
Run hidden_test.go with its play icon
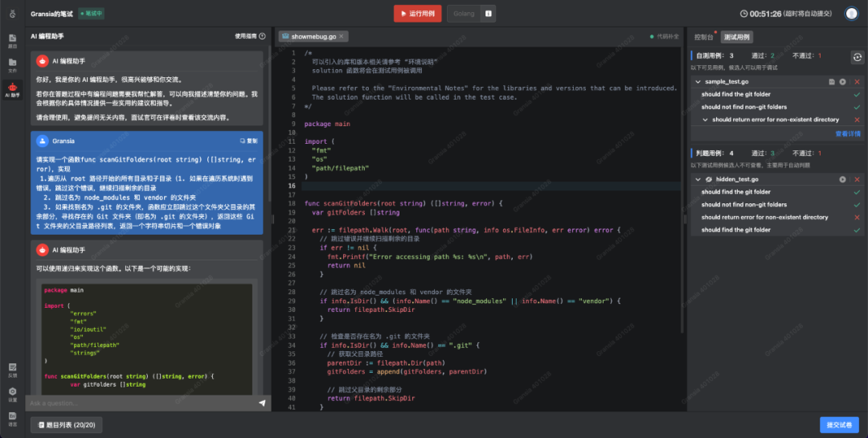pyautogui.click(x=842, y=179)
